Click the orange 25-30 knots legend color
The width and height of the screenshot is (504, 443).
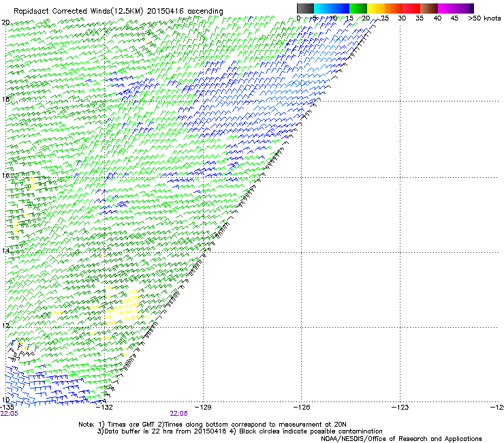394,8
